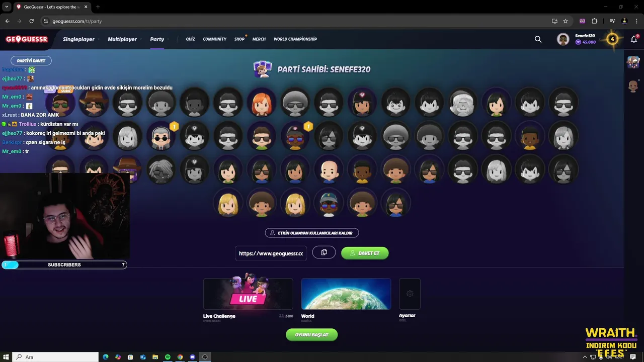
Task: Click Etkin Olmayan Kullanıcıları Kaldır button
Action: click(x=312, y=233)
